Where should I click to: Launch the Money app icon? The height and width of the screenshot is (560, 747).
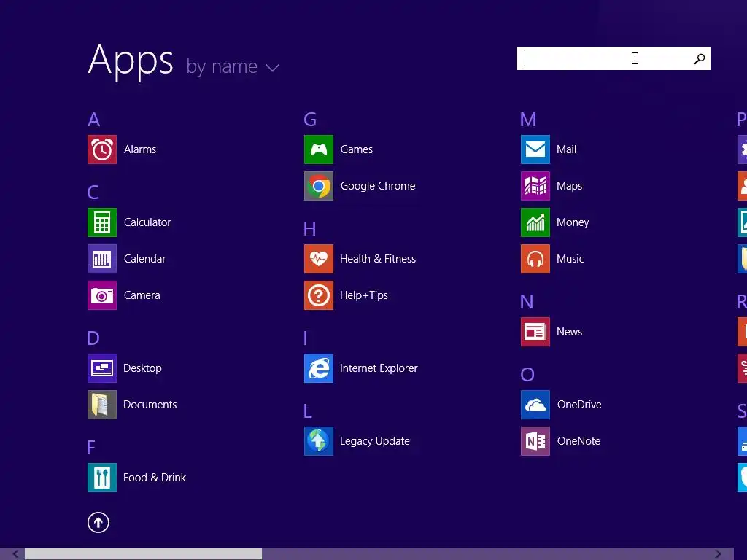click(x=535, y=222)
